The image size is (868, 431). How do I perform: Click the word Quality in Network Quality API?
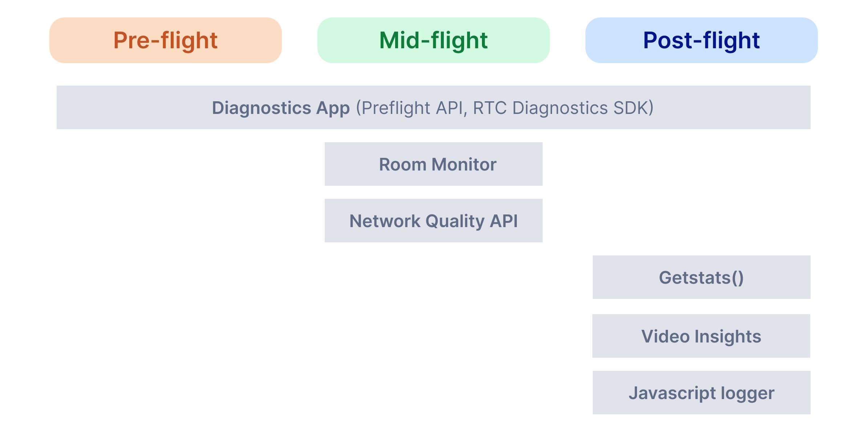[455, 222]
